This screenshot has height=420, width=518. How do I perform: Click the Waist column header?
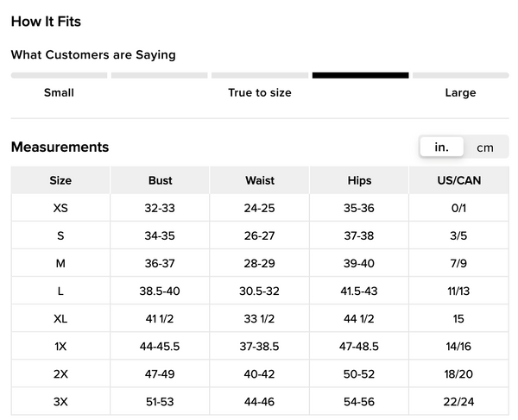pos(260,180)
